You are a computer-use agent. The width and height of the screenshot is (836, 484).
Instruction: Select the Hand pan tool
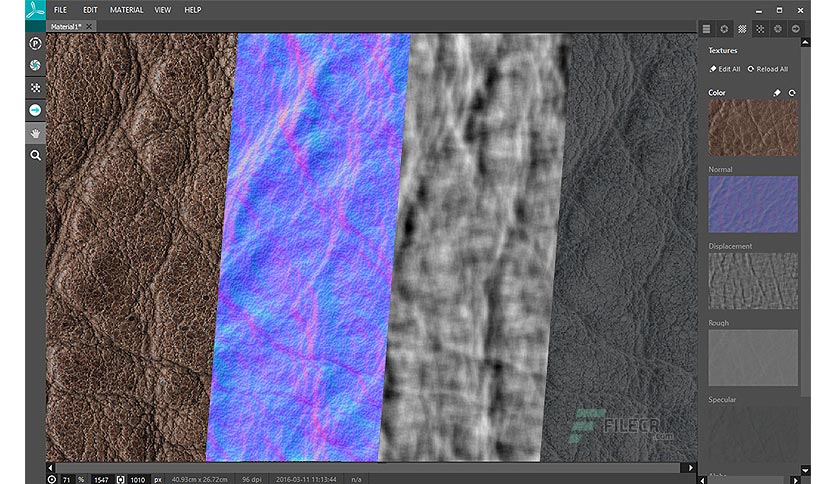pyautogui.click(x=35, y=133)
